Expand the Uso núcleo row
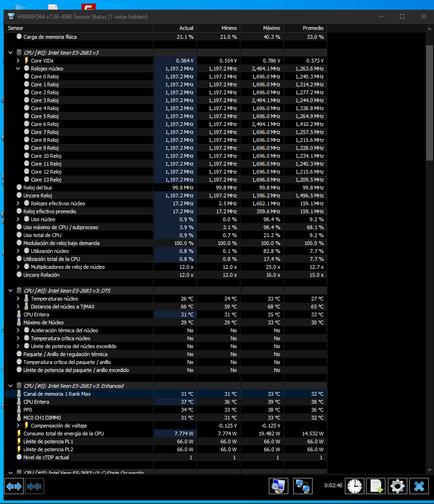 tap(18, 219)
